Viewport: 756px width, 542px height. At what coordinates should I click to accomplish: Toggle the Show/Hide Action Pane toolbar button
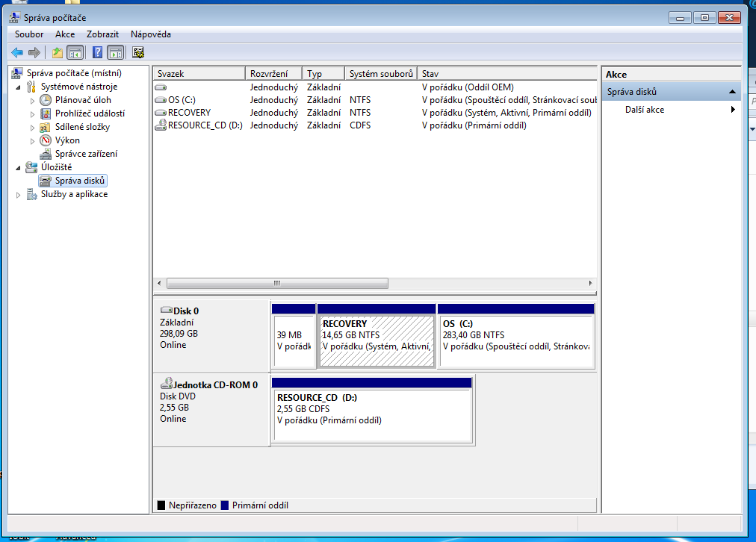point(115,52)
